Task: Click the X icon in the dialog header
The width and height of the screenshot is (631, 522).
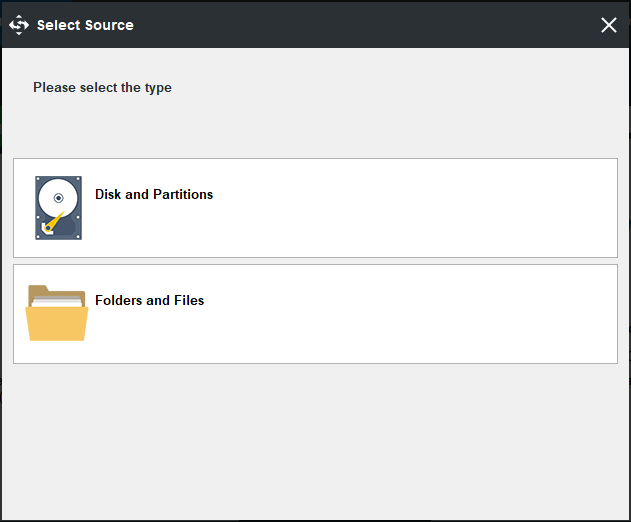Action: (608, 25)
